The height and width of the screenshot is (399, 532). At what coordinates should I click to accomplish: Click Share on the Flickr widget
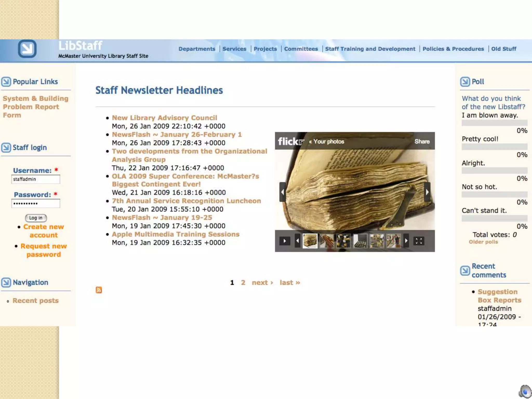pos(422,142)
